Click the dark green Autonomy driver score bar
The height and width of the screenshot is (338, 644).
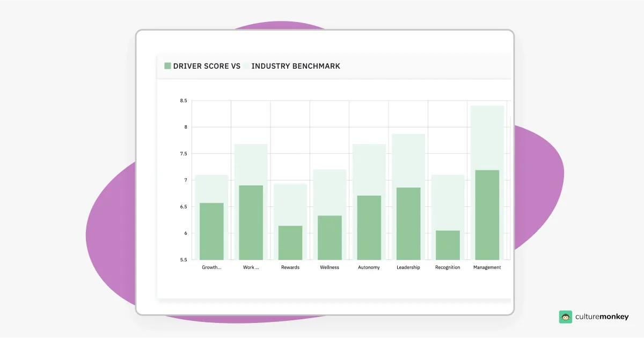click(369, 228)
